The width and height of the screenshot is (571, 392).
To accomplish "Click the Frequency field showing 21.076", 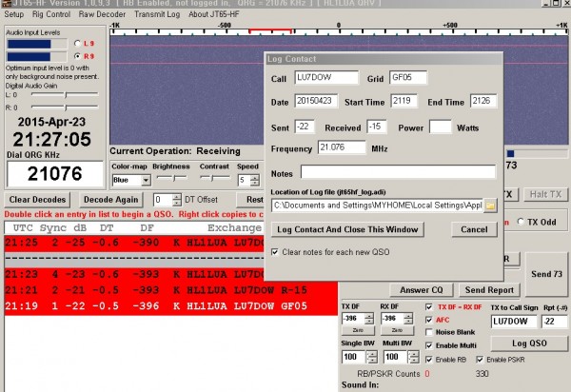I will pyautogui.click(x=342, y=147).
